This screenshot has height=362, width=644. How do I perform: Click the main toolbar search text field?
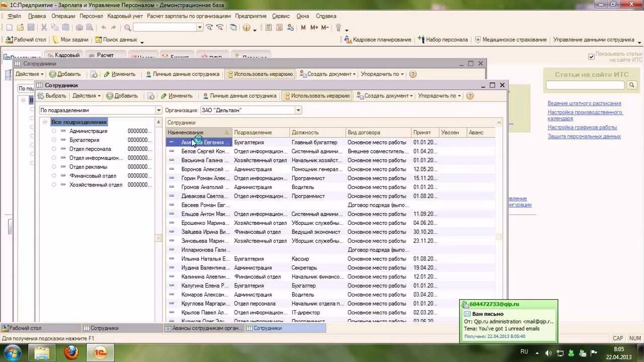pos(165,28)
